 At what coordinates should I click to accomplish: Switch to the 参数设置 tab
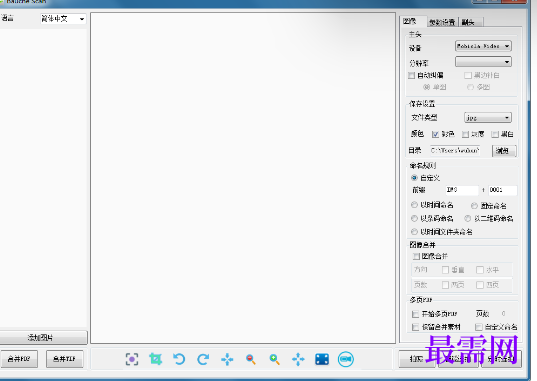pos(442,22)
